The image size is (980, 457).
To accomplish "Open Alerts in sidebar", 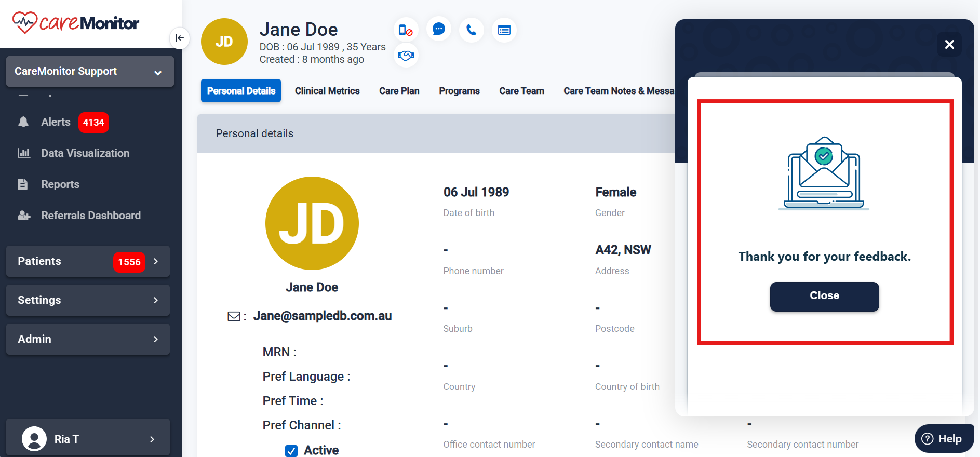I will click(x=56, y=122).
